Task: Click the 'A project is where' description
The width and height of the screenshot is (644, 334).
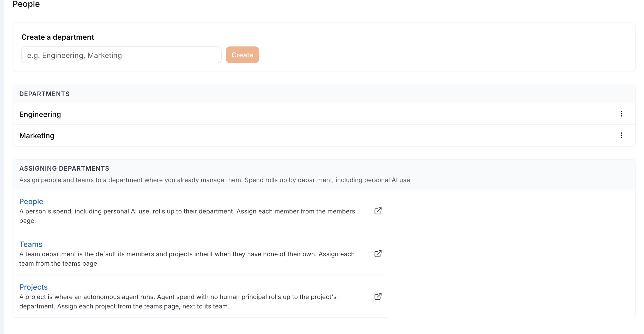Action: [178, 302]
